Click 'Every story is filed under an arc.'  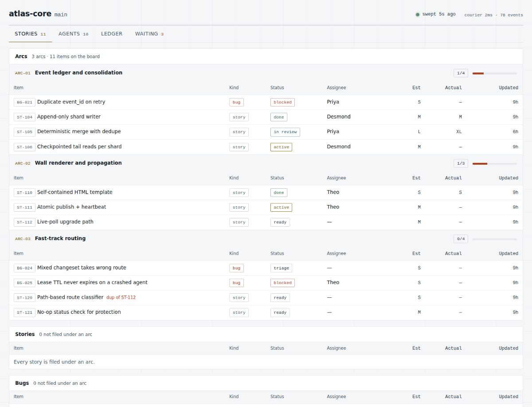[54, 362]
